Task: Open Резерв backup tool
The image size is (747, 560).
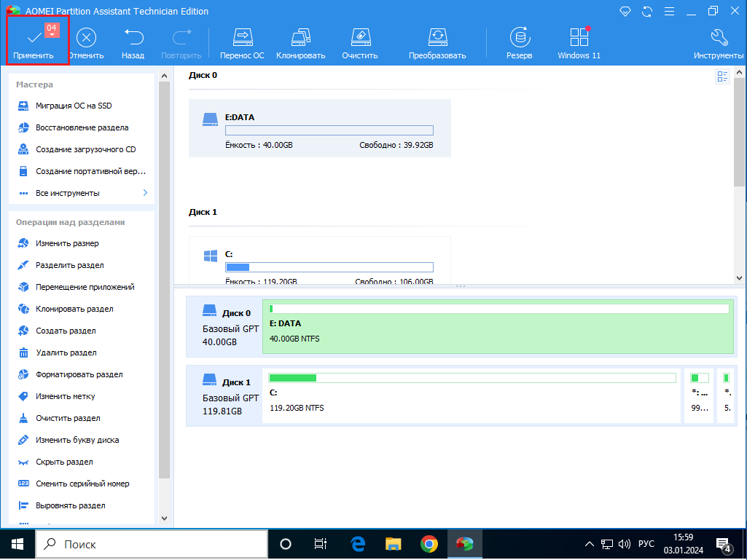Action: [x=520, y=44]
